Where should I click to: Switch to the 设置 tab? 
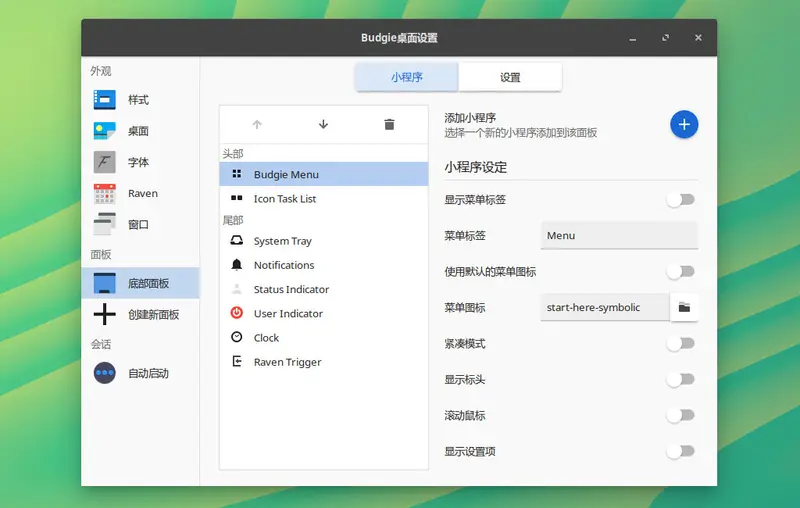[510, 77]
